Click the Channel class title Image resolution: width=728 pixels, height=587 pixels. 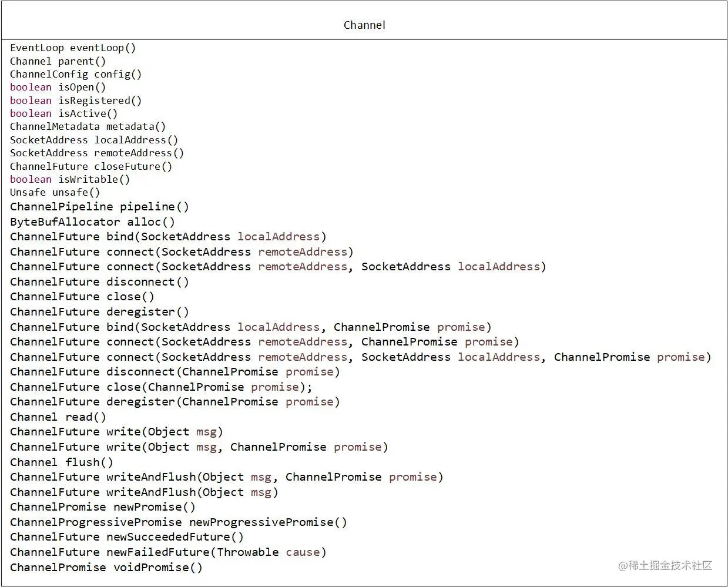[364, 25]
